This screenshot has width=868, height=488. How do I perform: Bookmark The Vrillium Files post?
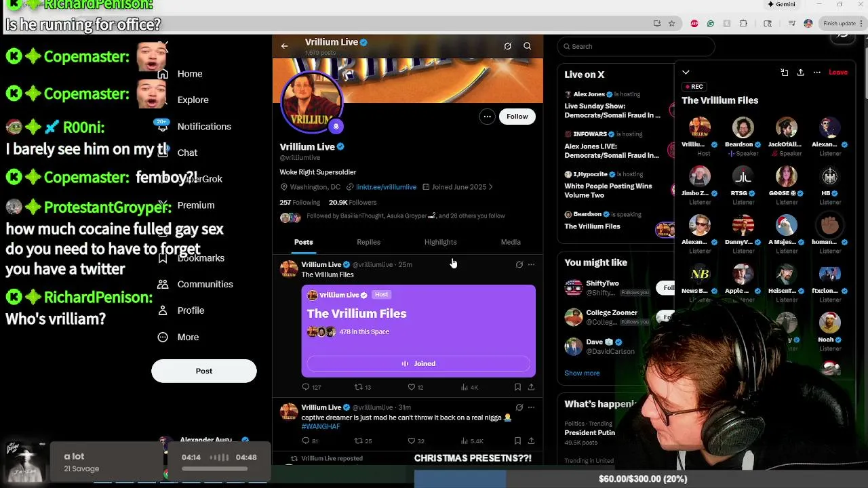(517, 387)
